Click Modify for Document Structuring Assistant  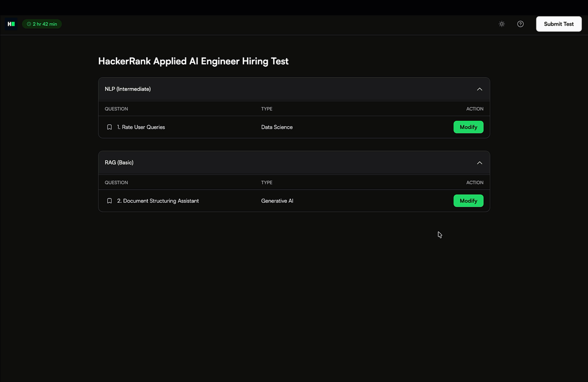[x=468, y=201]
